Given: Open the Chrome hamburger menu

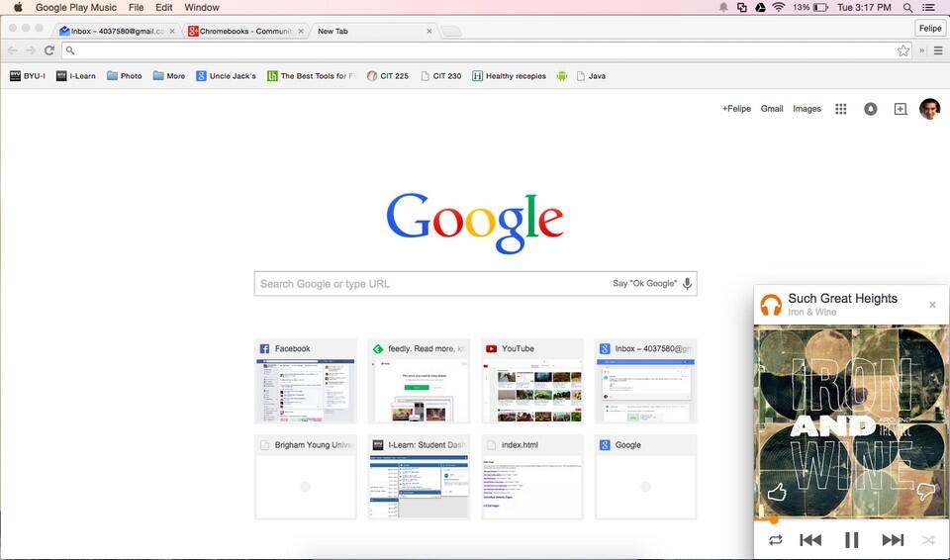Looking at the screenshot, I should [938, 50].
